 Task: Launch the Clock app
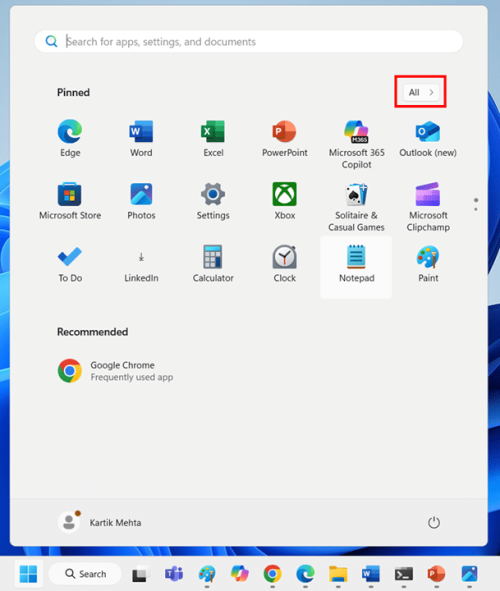pyautogui.click(x=284, y=264)
